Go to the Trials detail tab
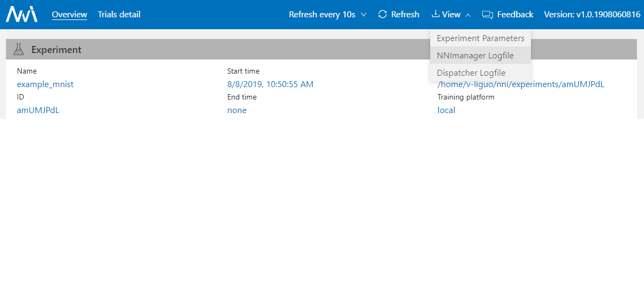This screenshot has height=297, width=644. (x=119, y=15)
